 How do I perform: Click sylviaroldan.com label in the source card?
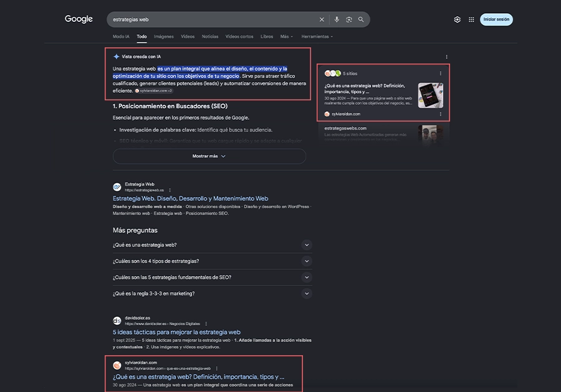(346, 114)
